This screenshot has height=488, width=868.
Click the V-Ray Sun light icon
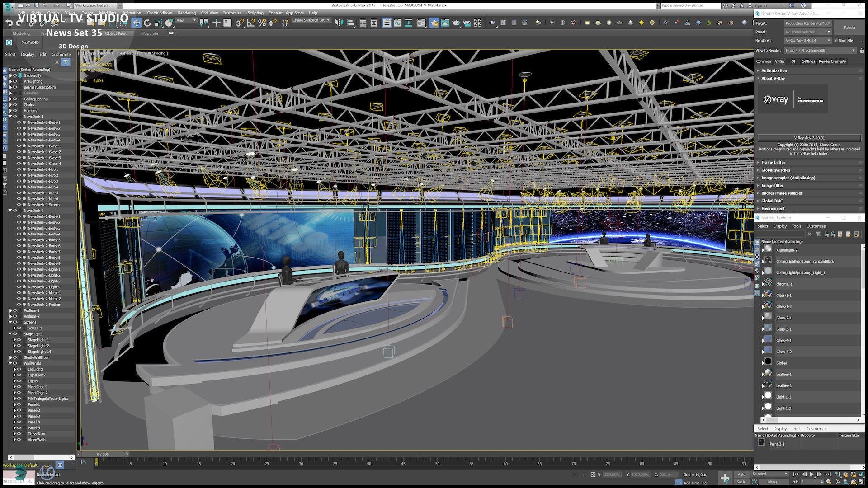pyautogui.click(x=641, y=23)
